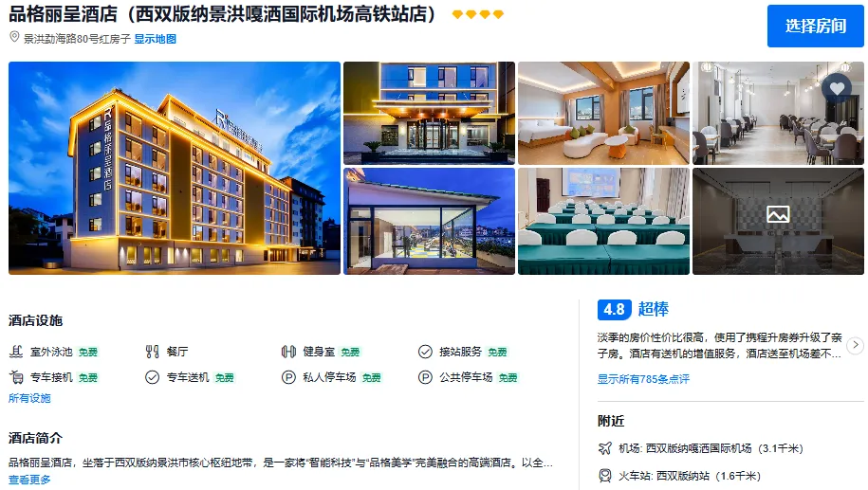Screen dimensions: 868x490
Task: Expand hotel description via 查看更多
Action: click(29, 480)
